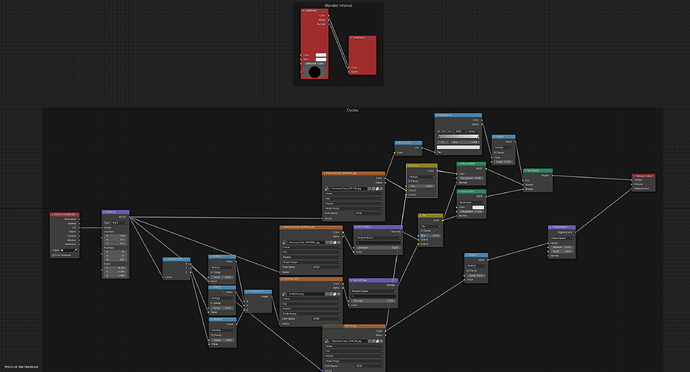This screenshot has width=690, height=372.
Task: Click open-image folder icon on diffuse image texture
Action: click(x=377, y=188)
